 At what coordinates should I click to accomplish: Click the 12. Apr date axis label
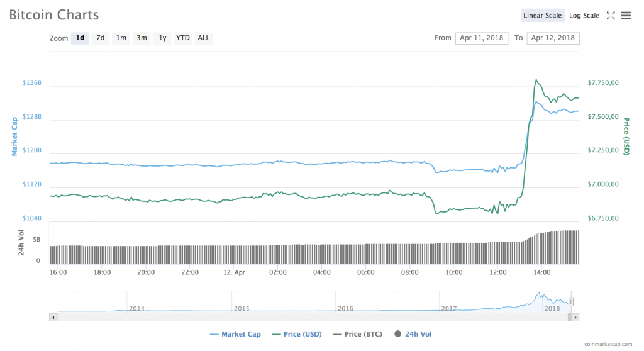[234, 272]
